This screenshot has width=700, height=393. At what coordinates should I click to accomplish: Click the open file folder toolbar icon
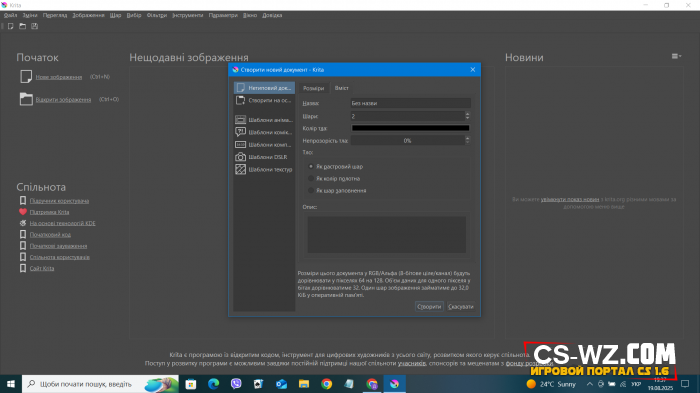pos(22,26)
